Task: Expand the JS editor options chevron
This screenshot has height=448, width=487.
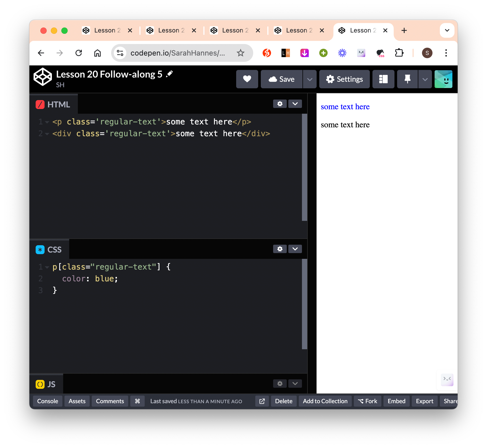Action: coord(295,384)
